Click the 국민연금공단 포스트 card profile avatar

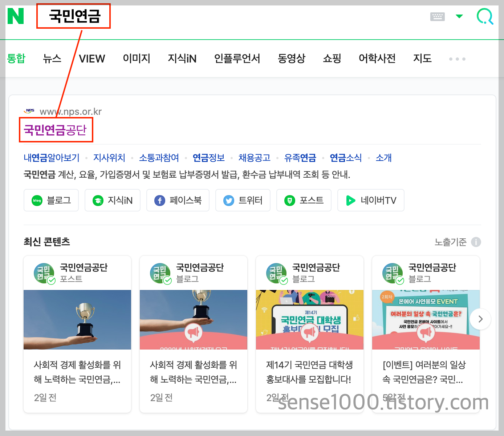(x=44, y=273)
